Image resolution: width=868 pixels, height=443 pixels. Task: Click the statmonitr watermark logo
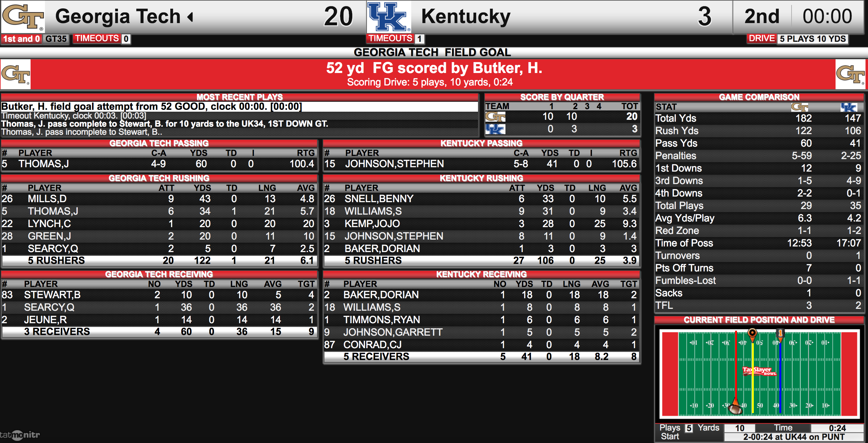[x=20, y=435]
